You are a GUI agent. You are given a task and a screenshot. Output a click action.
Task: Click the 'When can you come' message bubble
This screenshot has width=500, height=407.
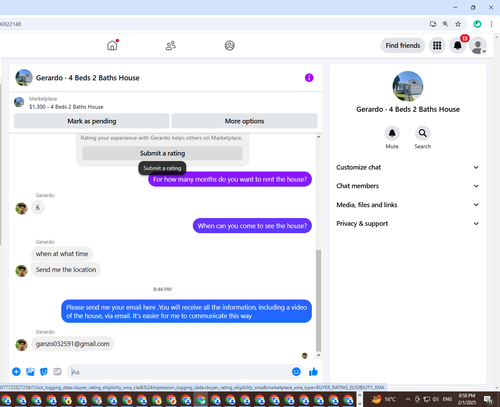coord(252,226)
